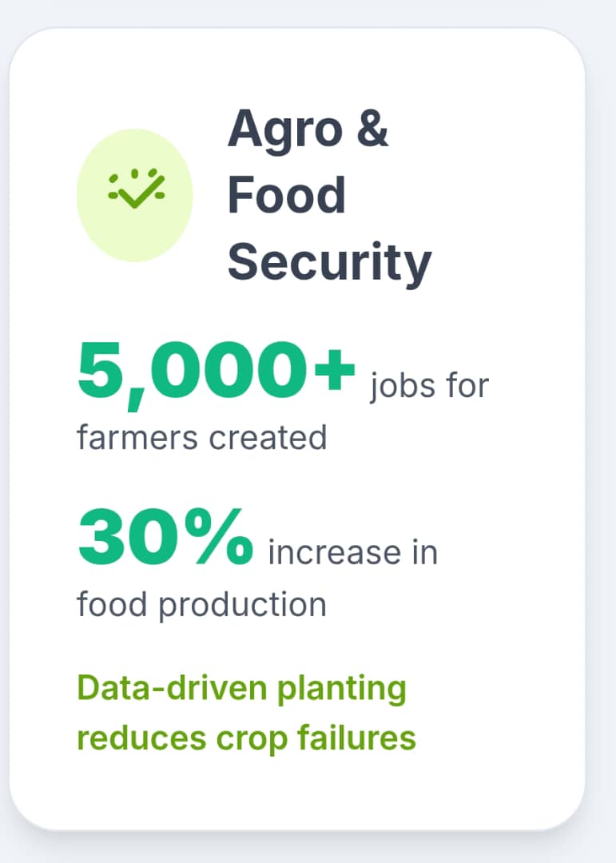The image size is (616, 863).
Task: Click the 'jobs for' text
Action: [x=429, y=386]
